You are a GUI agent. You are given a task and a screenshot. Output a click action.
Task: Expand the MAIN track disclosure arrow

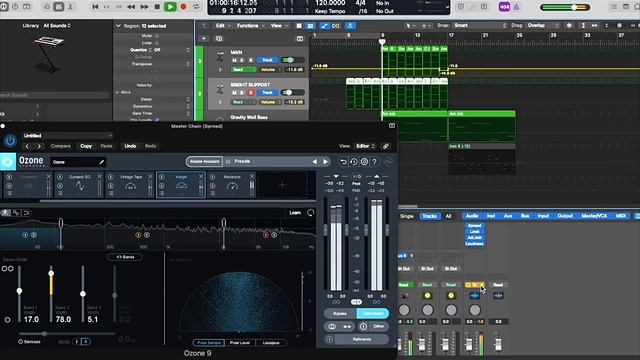click(x=220, y=69)
